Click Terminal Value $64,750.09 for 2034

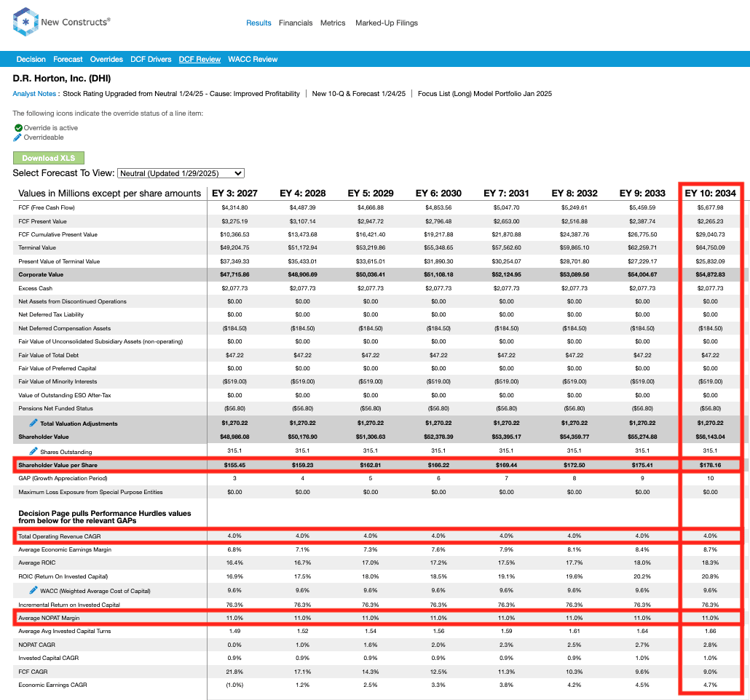710,247
